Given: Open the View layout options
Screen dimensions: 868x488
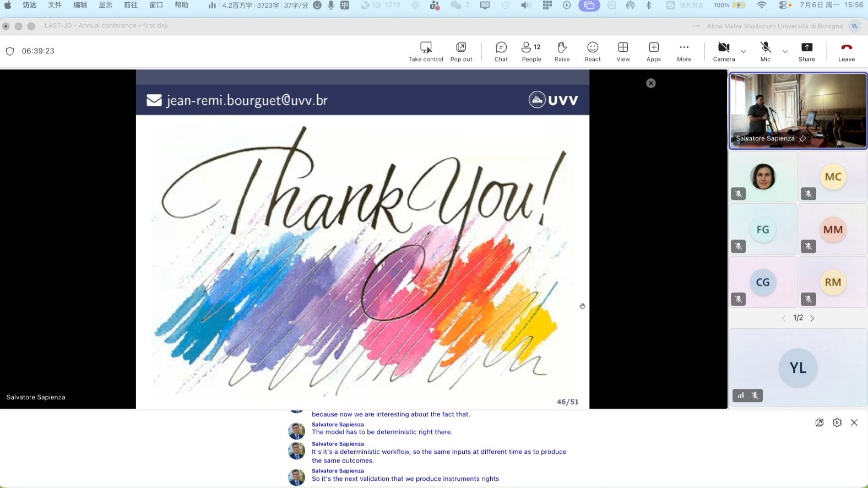Looking at the screenshot, I should pos(623,52).
